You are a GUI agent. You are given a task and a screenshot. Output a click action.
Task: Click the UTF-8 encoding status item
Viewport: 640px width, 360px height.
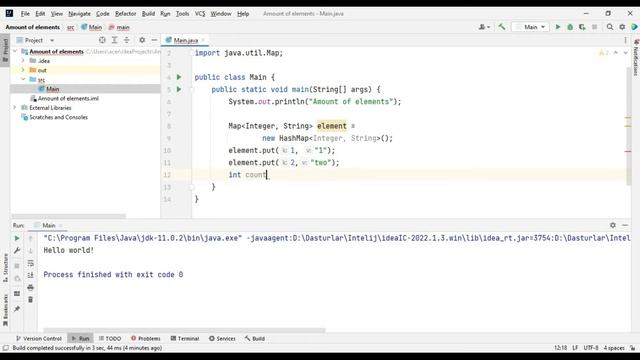[x=591, y=348]
